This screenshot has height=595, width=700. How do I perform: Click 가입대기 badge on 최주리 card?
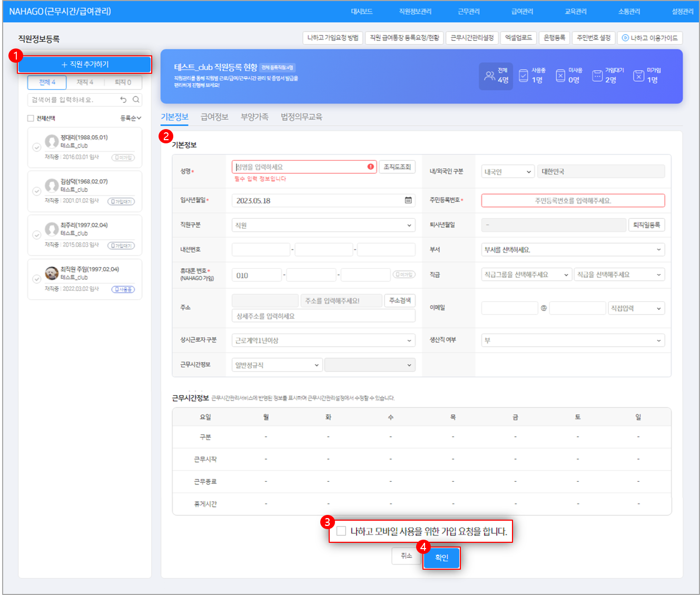pyautogui.click(x=121, y=246)
